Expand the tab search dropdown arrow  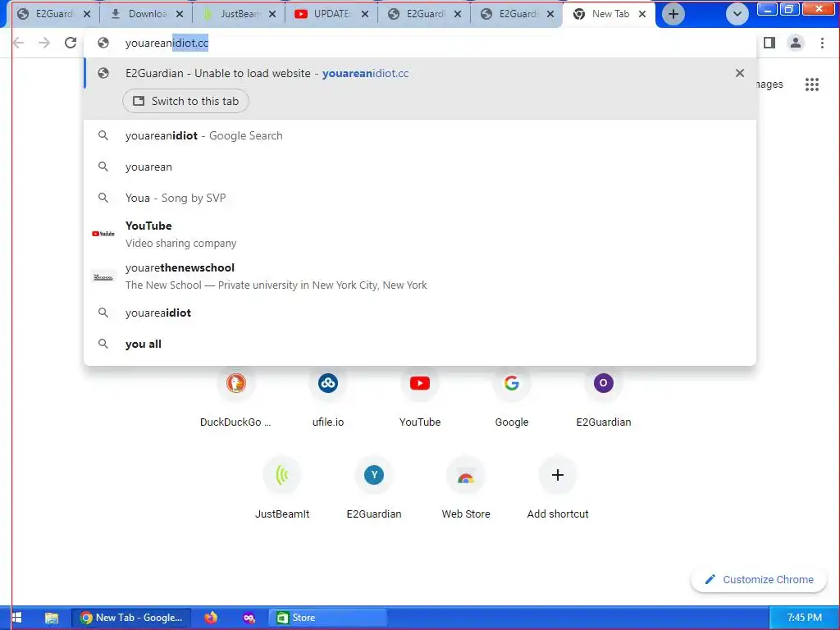click(737, 14)
